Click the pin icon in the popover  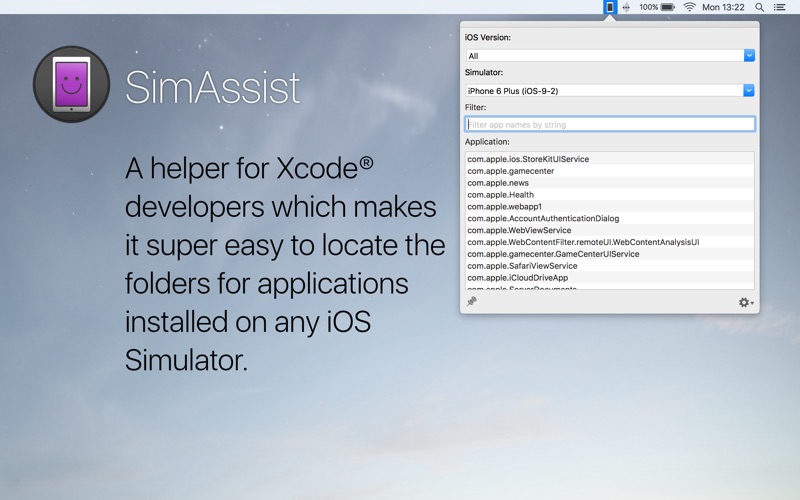472,302
